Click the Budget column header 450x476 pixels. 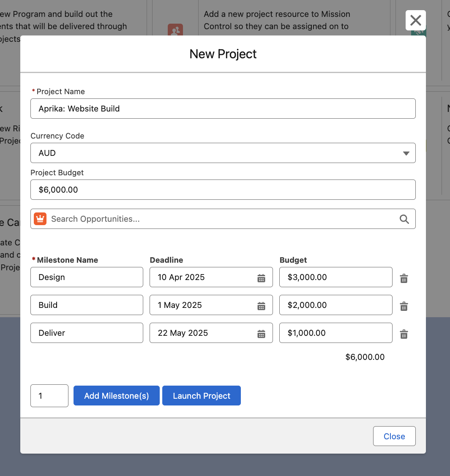click(x=293, y=260)
